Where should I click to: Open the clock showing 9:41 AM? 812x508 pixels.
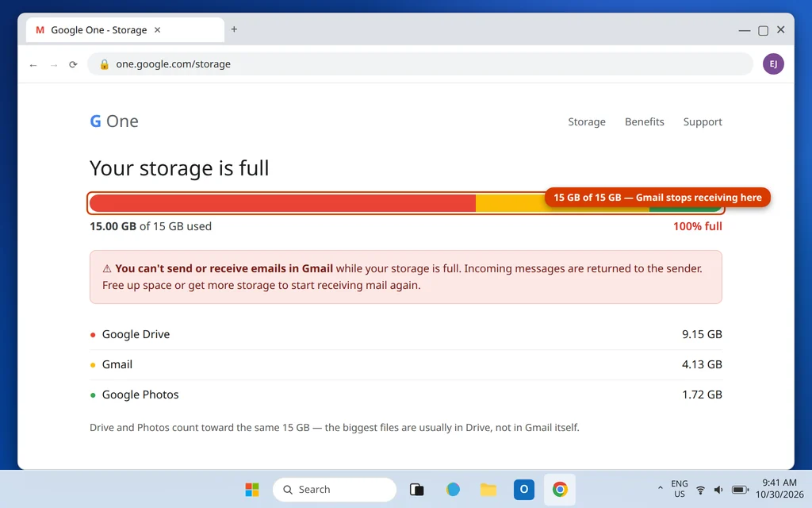[779, 489]
